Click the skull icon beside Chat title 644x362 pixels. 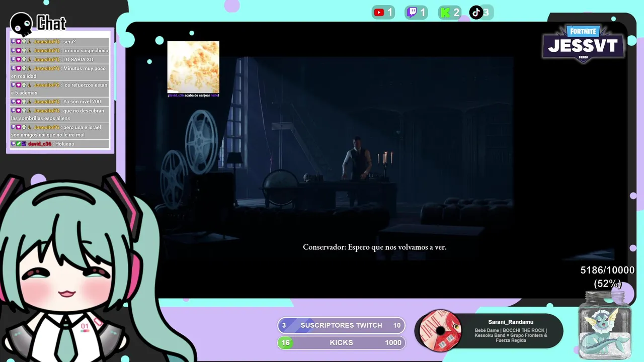tap(22, 24)
